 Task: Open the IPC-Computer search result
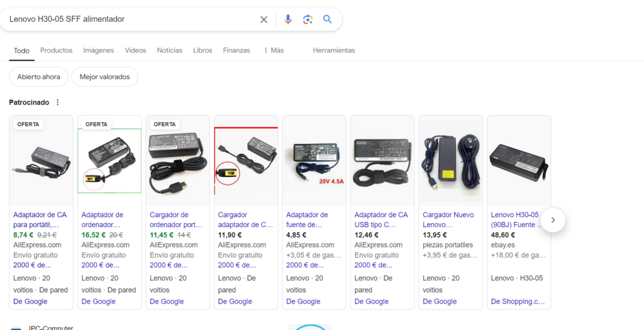pyautogui.click(x=51, y=327)
